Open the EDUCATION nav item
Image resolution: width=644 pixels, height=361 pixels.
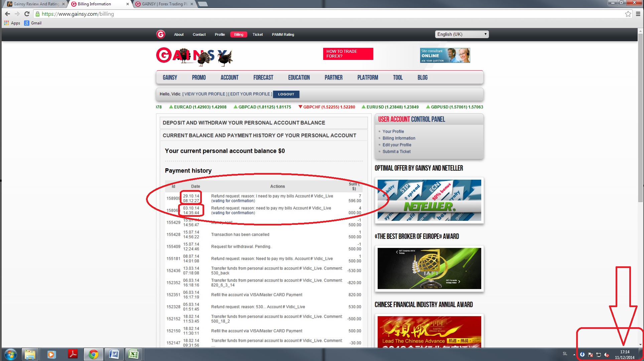coord(299,78)
